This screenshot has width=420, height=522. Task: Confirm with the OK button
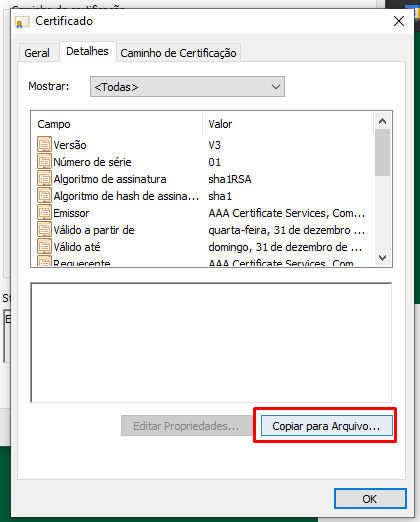[370, 499]
